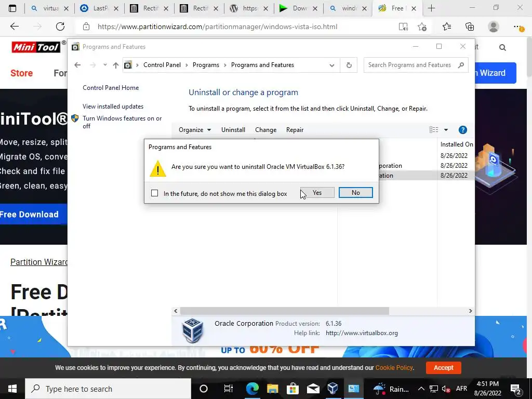The image size is (532, 399).
Task: Click the site lock icon in address bar
Action: pyautogui.click(x=86, y=26)
